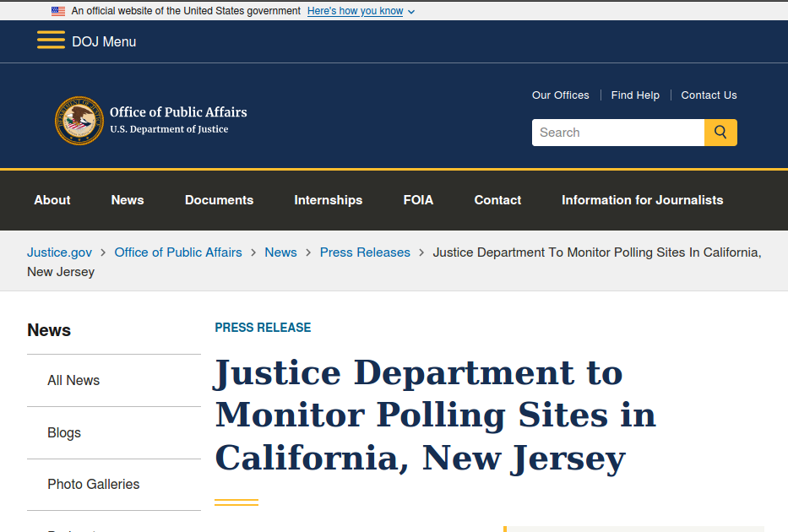Open the News navigation menu item
The image size is (788, 532).
pos(128,200)
